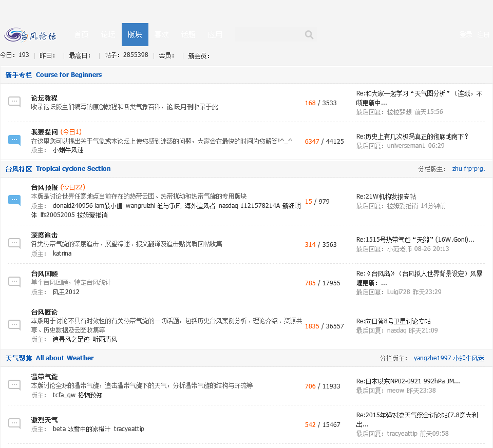Click the 论坛教程 forum bubble icon
The width and height of the screenshot is (493, 448).
[x=14, y=102]
